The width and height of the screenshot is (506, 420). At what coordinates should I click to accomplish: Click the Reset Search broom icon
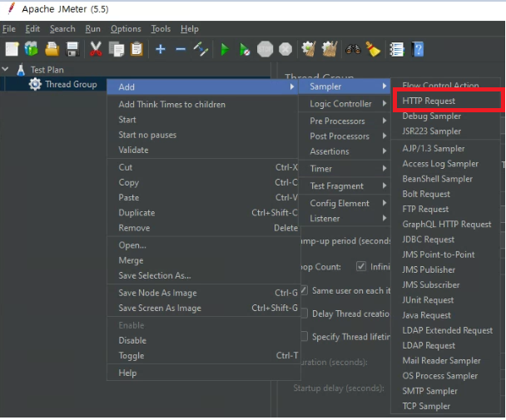click(x=373, y=49)
